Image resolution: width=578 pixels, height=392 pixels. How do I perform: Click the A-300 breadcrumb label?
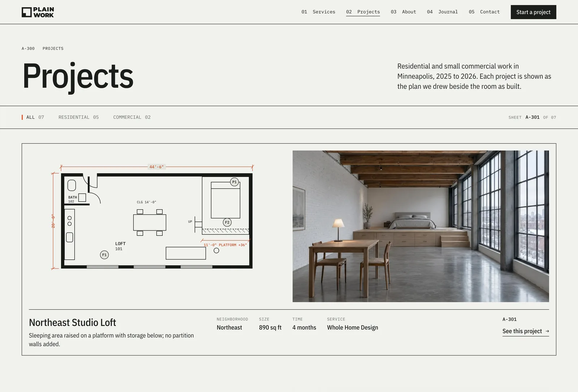tap(28, 48)
